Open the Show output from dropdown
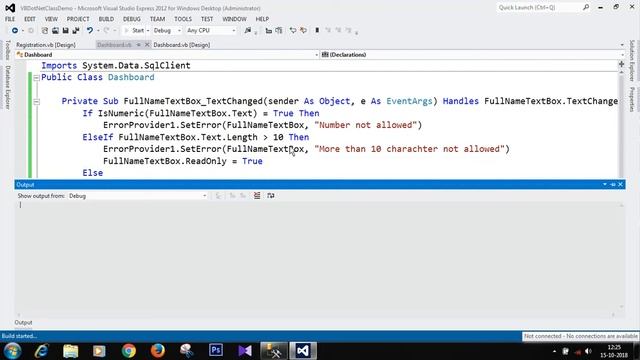Image resolution: width=640 pixels, height=360 pixels. tap(204, 196)
